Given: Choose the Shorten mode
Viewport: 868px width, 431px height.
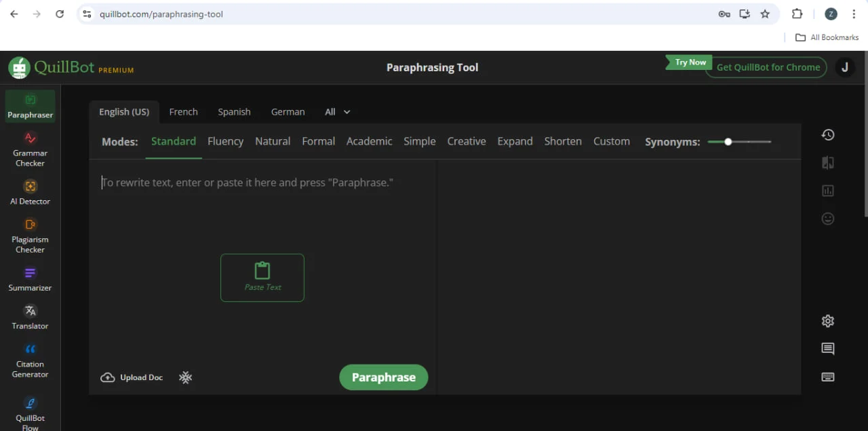Looking at the screenshot, I should click(563, 141).
